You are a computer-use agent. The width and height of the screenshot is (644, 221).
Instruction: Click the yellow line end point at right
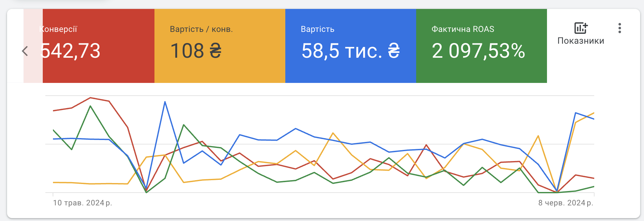(594, 113)
